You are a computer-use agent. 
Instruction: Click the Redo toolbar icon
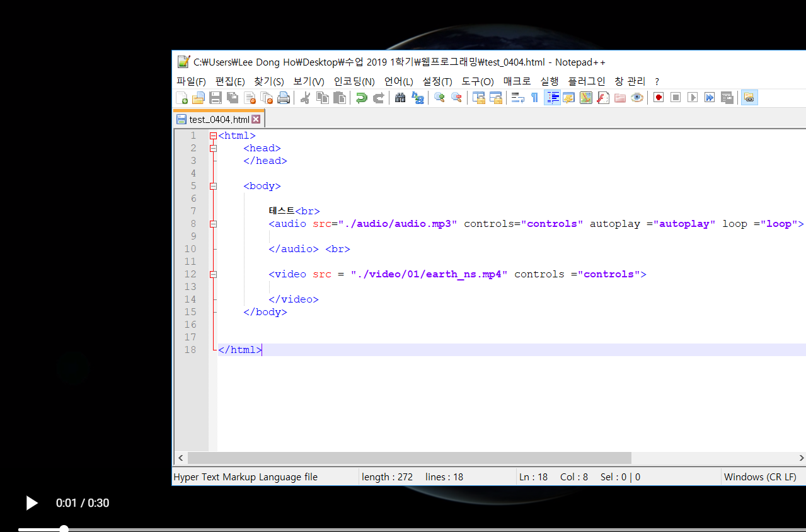379,98
